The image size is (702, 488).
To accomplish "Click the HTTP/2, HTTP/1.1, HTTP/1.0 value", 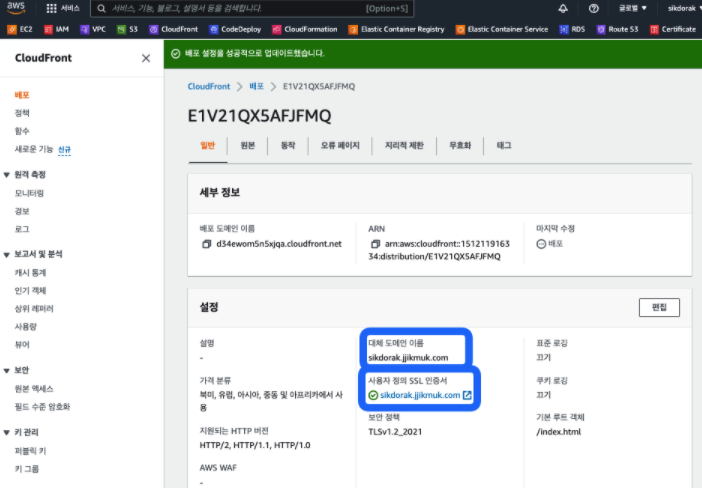I will 255,445.
